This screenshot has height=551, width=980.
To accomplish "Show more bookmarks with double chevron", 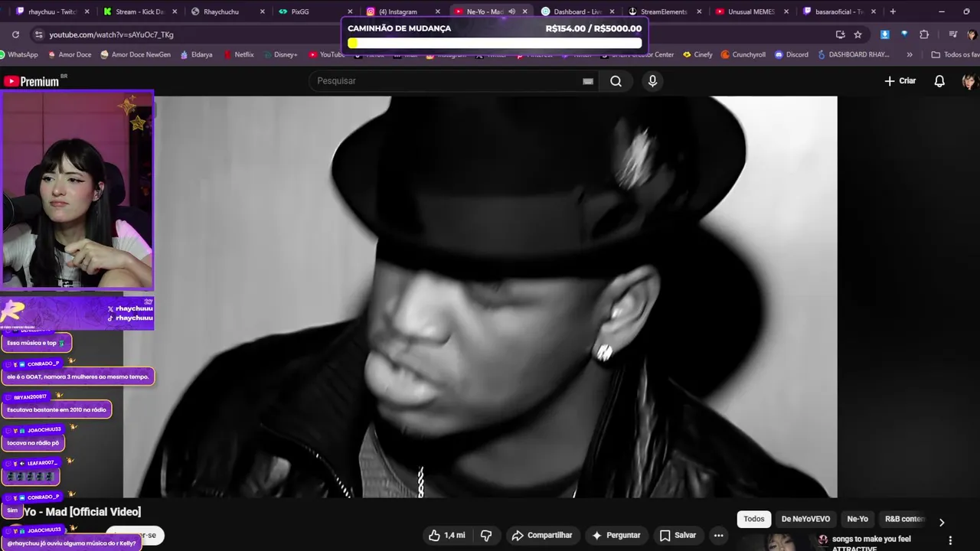I will point(909,54).
